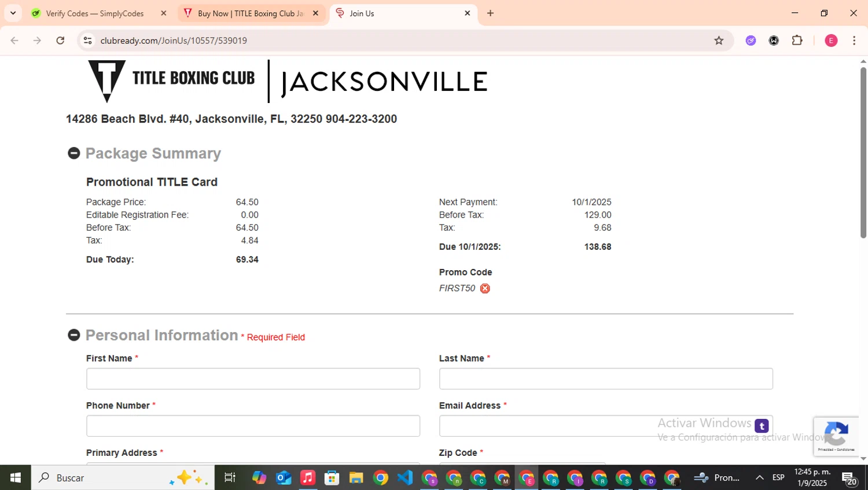The image size is (868, 490).
Task: Switch to Chrome profile M window
Action: [x=502, y=478]
